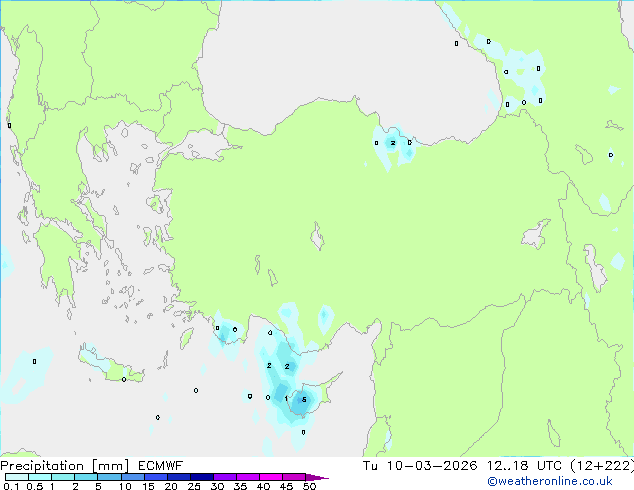Open the weatheronline.co.uk copyright link
Viewport: 634px width, 490px height.
550,481
